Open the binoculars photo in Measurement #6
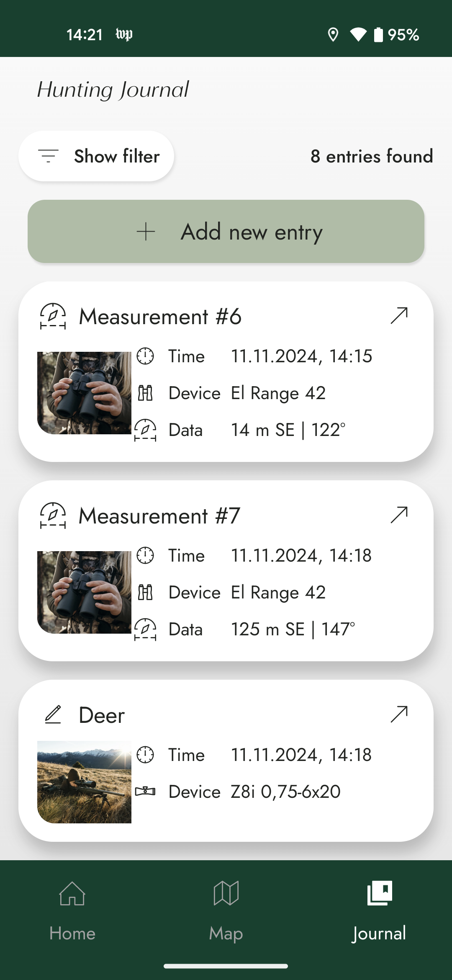Image resolution: width=452 pixels, height=980 pixels. point(84,393)
